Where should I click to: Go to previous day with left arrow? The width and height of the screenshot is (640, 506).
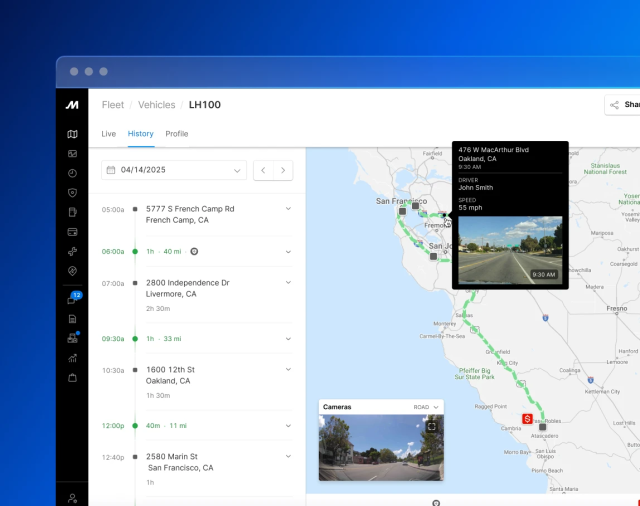tap(263, 170)
